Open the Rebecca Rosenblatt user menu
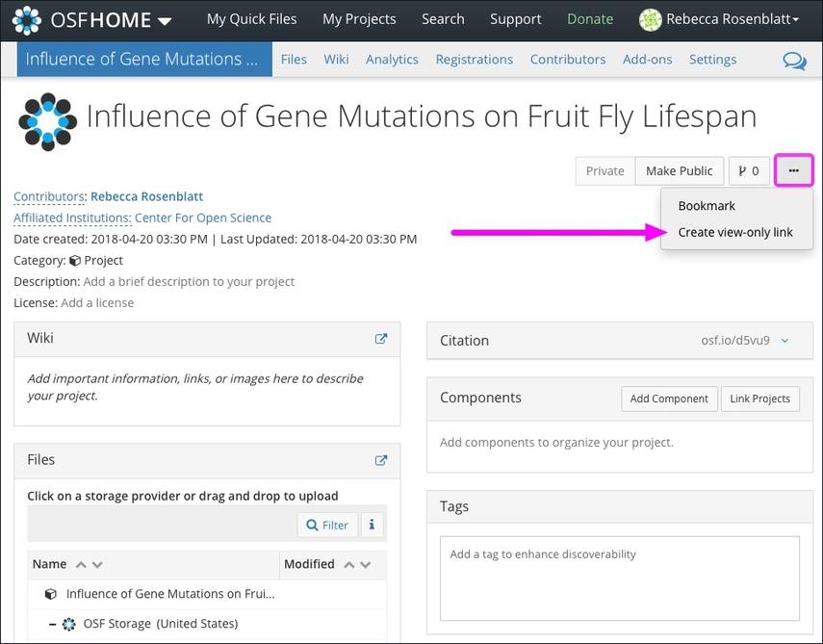Viewport: 823px width, 644px height. point(732,19)
